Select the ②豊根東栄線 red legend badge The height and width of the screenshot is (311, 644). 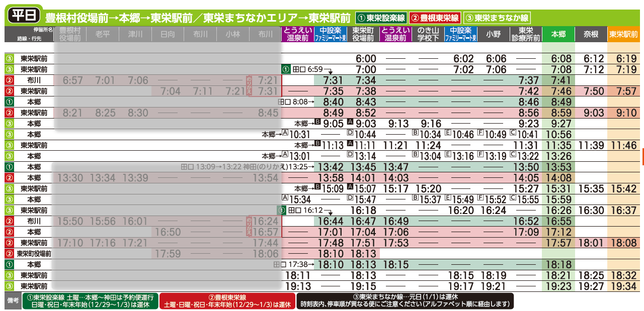point(435,18)
